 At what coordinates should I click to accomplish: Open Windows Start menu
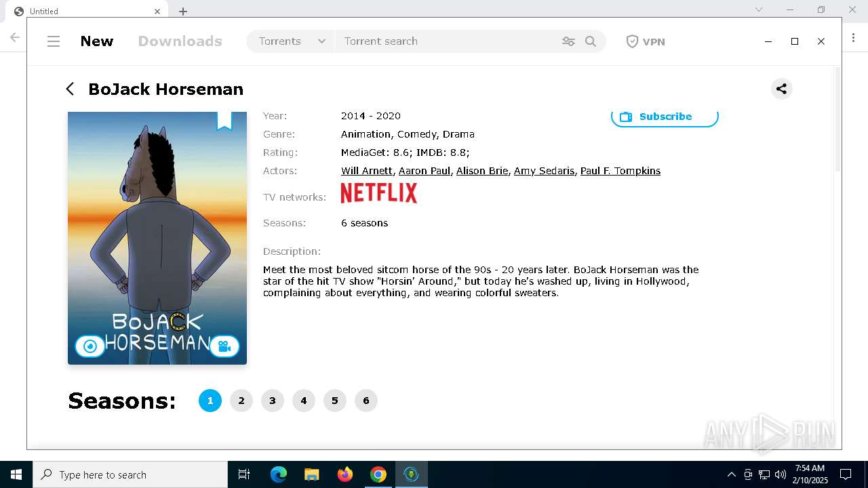click(x=16, y=474)
